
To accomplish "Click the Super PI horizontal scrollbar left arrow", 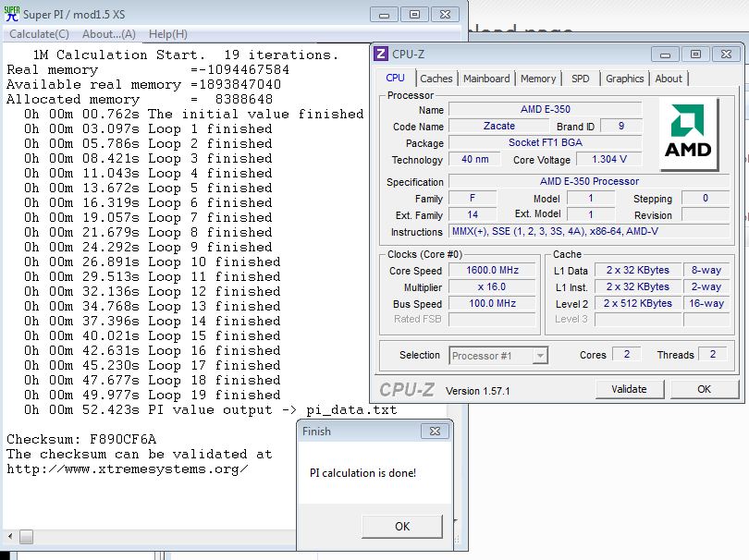I will coord(10,537).
